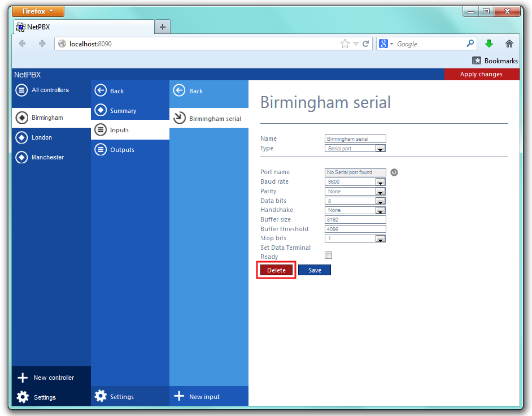Click the New input plus icon

179,396
